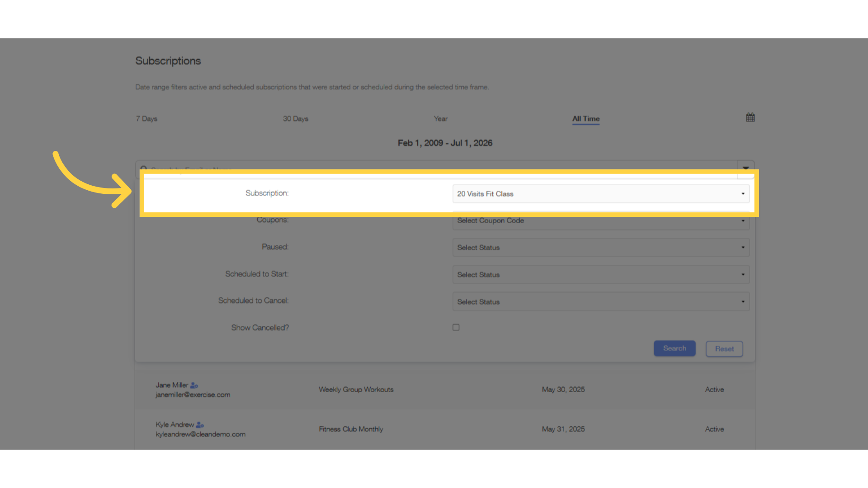The image size is (868, 488).
Task: Select the Year range tab
Action: coord(440,119)
